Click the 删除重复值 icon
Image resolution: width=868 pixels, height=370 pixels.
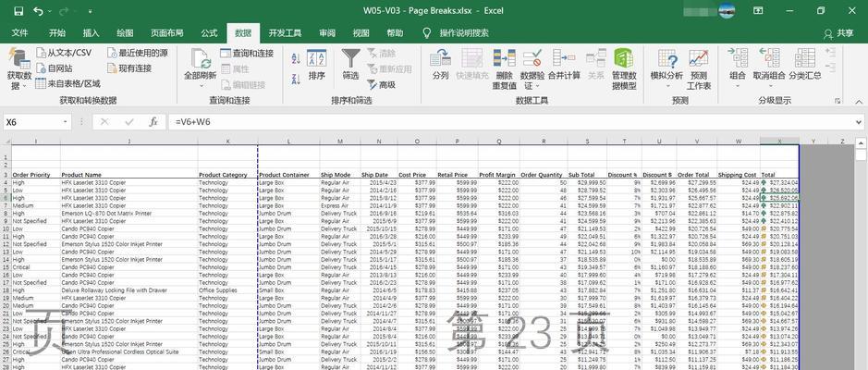[505, 57]
